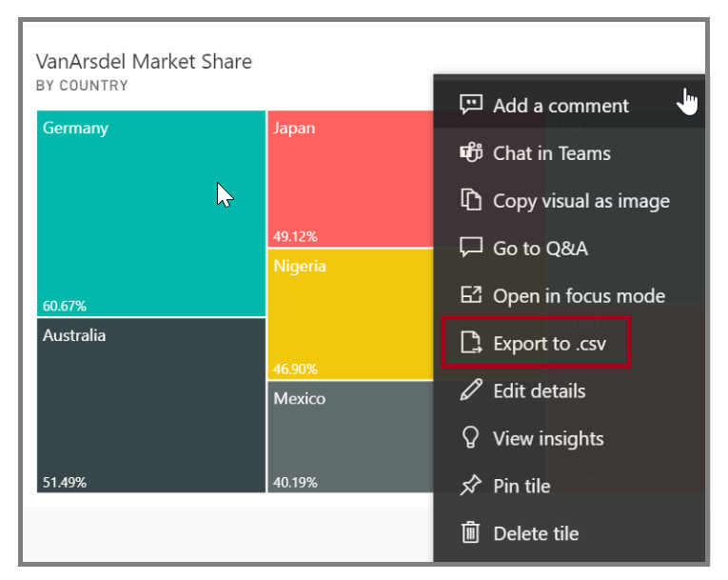Select the red Japan treemap block
728x580 pixels.
350,178
